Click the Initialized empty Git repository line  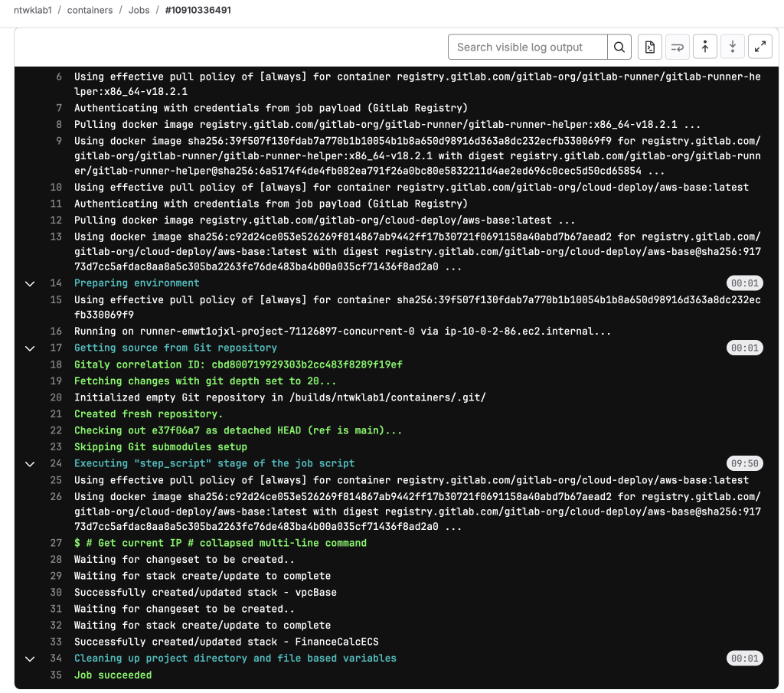click(x=280, y=397)
